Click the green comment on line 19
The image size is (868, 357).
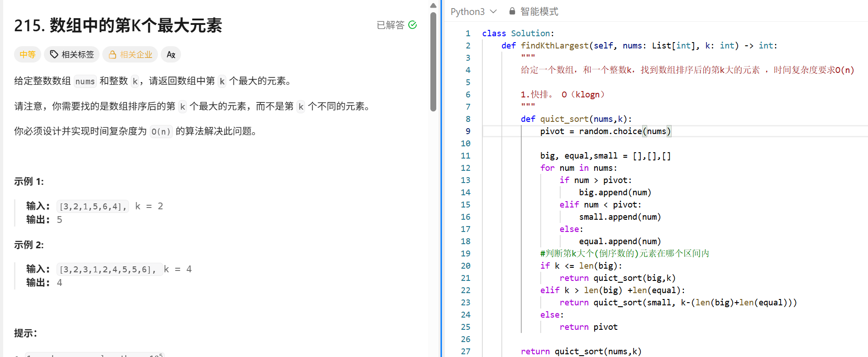(x=625, y=254)
